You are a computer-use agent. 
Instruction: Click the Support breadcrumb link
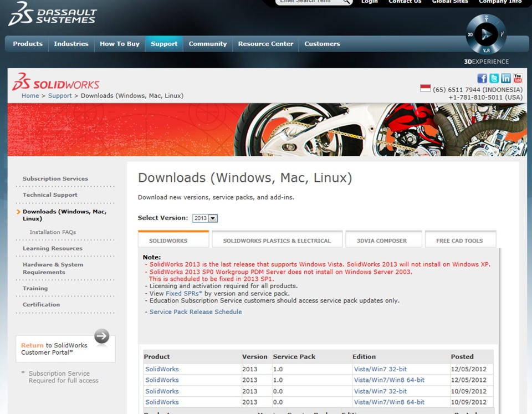point(60,96)
